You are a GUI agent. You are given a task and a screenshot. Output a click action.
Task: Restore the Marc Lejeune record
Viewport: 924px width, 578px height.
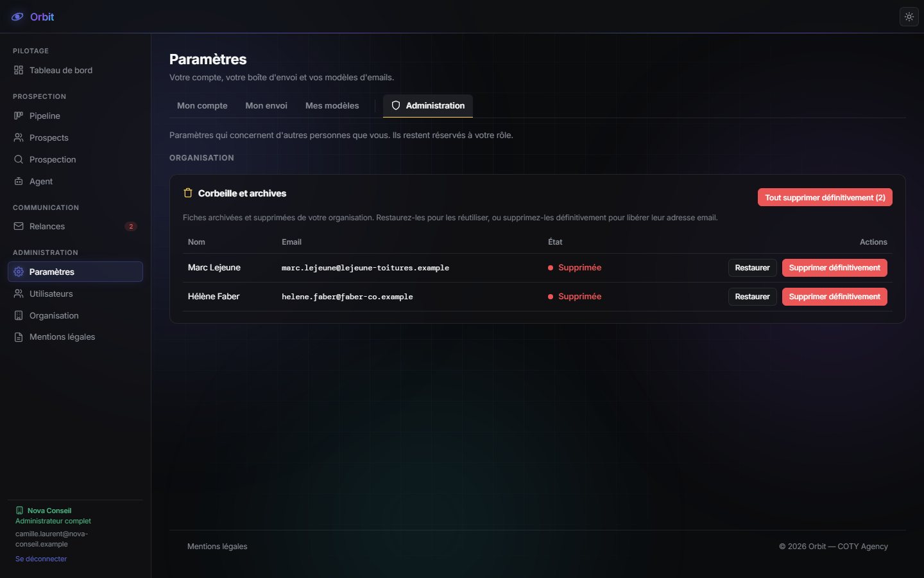(753, 268)
